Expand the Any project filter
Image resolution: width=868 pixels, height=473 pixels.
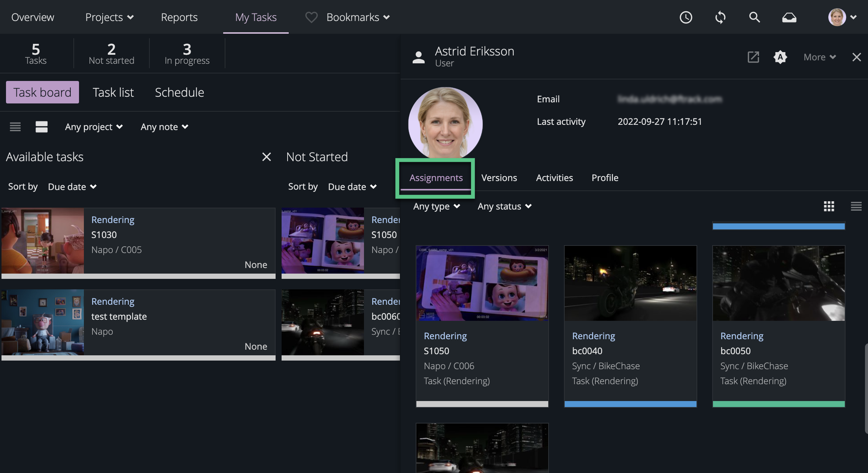94,127
